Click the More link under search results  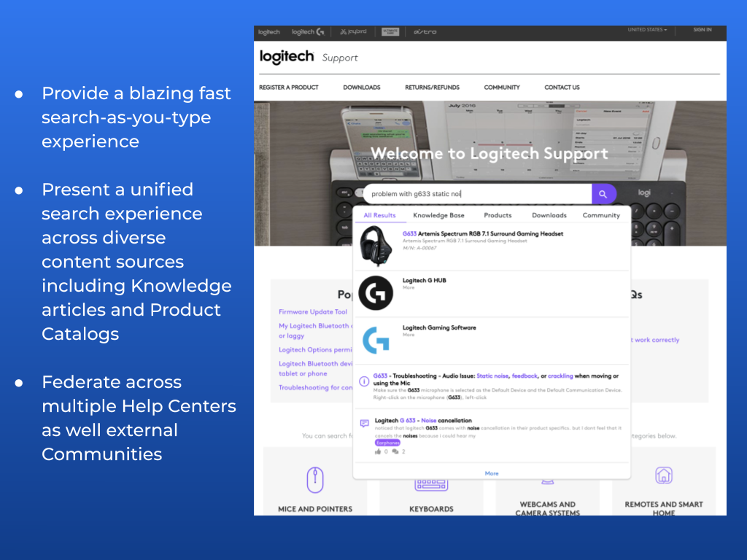tap(492, 473)
